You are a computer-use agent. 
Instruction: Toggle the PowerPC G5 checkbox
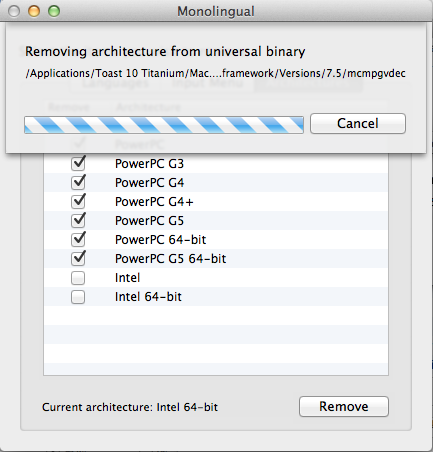(78, 221)
